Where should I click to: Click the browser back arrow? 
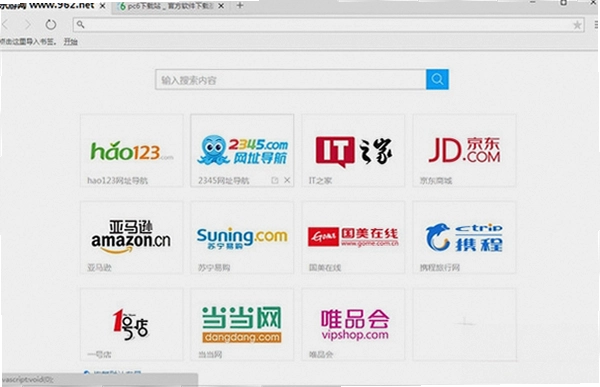pyautogui.click(x=5, y=25)
